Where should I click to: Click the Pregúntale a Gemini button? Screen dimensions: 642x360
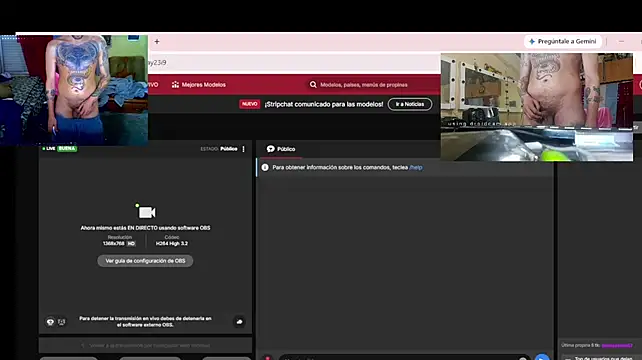pos(563,41)
